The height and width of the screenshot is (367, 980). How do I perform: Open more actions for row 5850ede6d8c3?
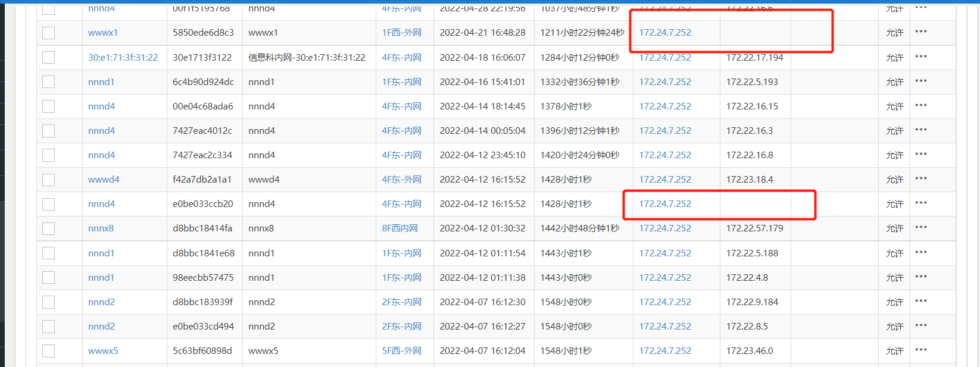tap(921, 32)
